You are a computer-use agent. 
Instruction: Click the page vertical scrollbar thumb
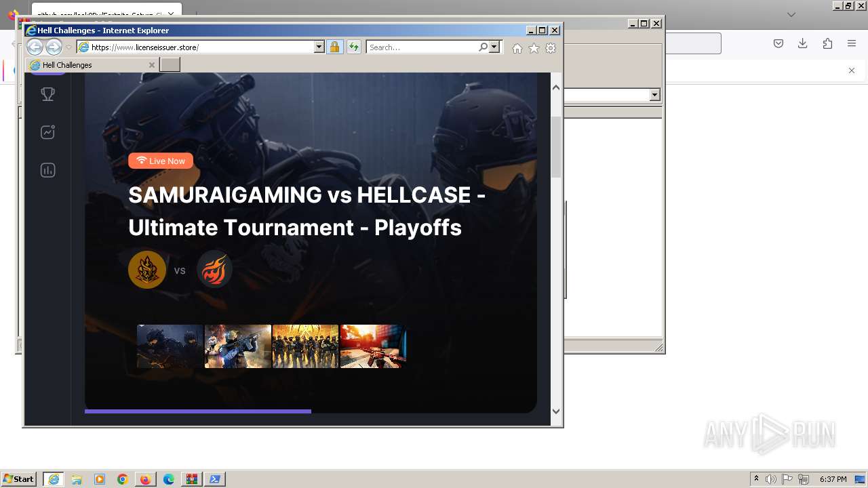point(556,146)
